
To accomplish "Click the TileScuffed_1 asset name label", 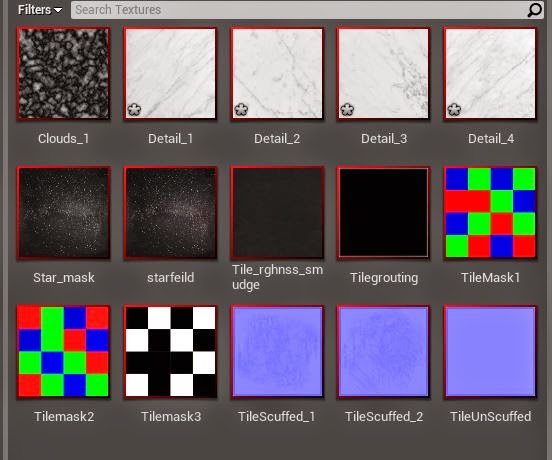I will 277,417.
